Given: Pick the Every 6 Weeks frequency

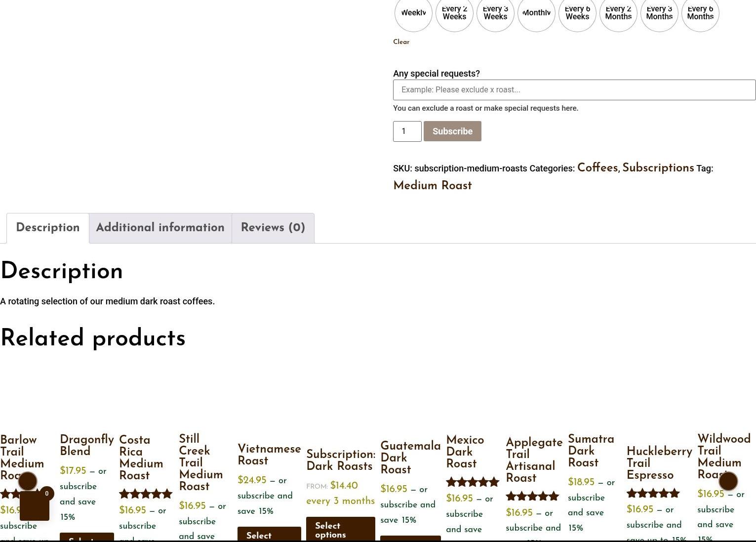Looking at the screenshot, I should [577, 13].
